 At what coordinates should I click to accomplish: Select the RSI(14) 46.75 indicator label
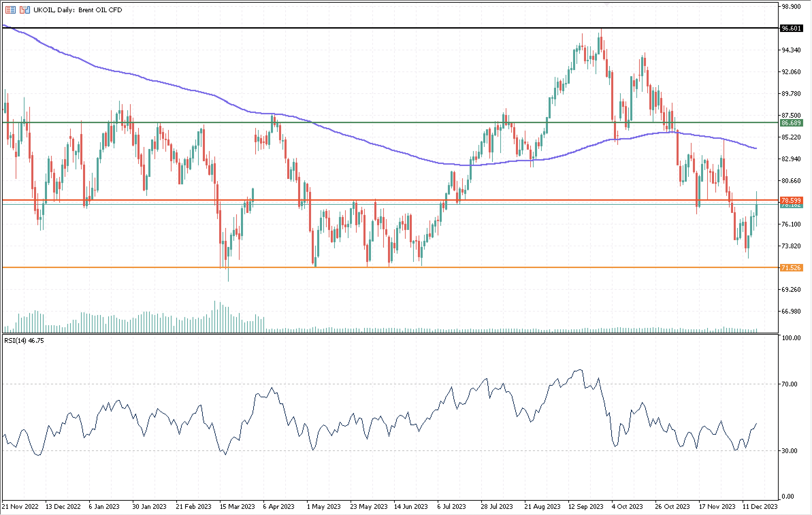point(24,340)
